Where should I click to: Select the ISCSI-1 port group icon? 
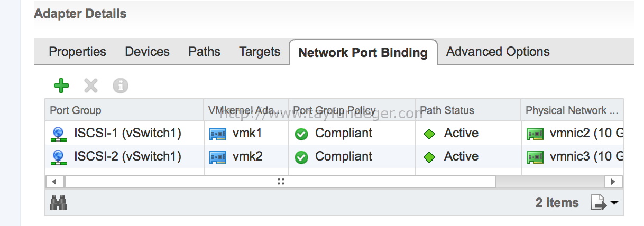(x=58, y=134)
